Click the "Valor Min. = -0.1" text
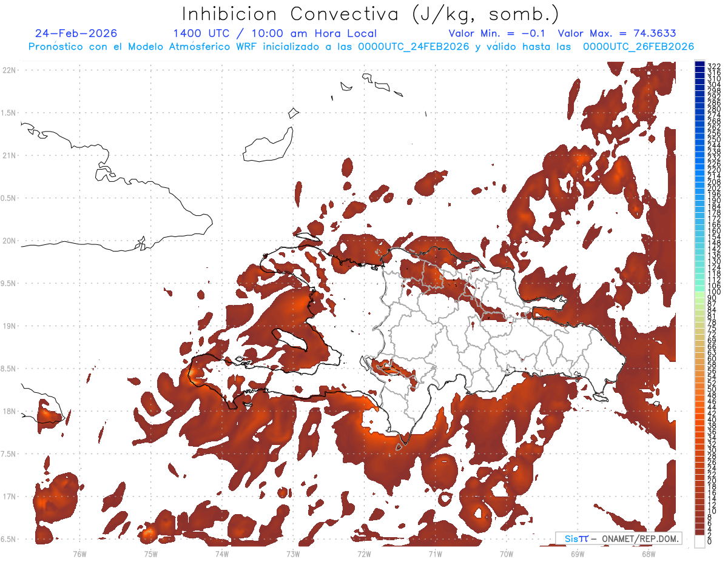This screenshot has height=562, width=728. pos(497,33)
